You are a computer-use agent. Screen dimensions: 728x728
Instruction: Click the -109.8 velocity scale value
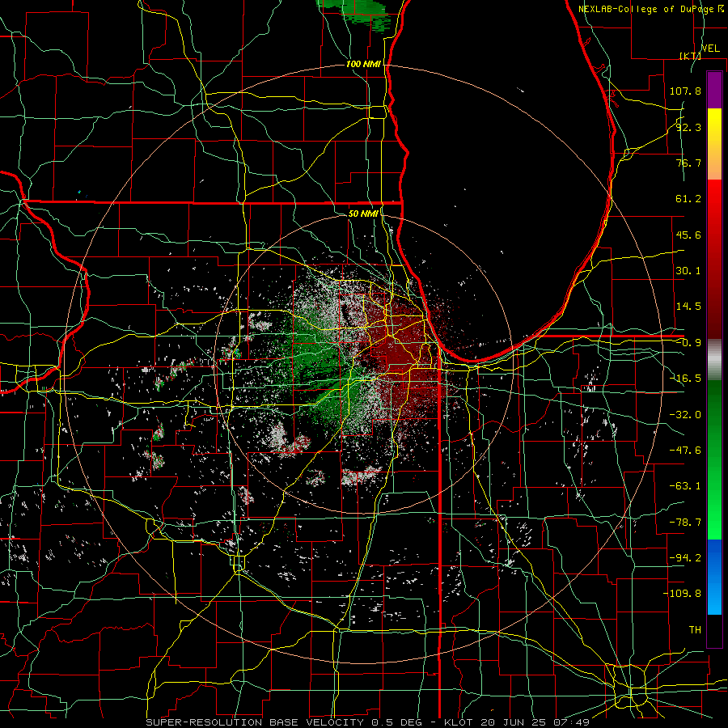click(x=682, y=594)
